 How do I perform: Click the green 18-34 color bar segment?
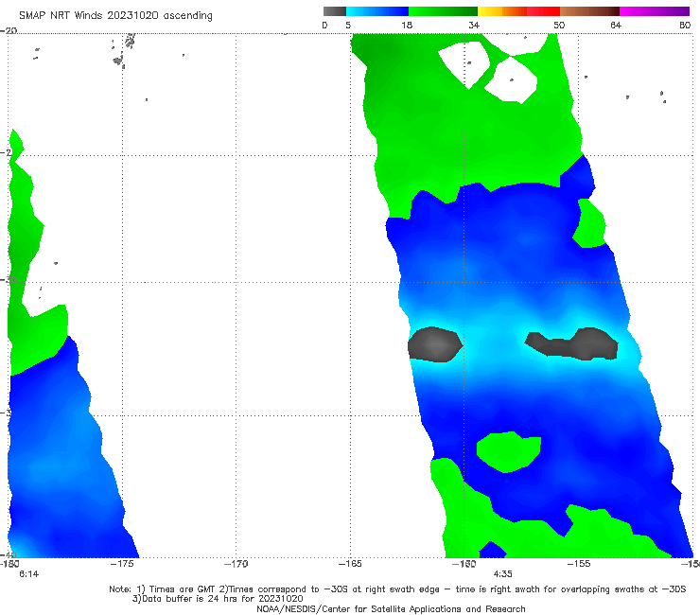point(443,11)
